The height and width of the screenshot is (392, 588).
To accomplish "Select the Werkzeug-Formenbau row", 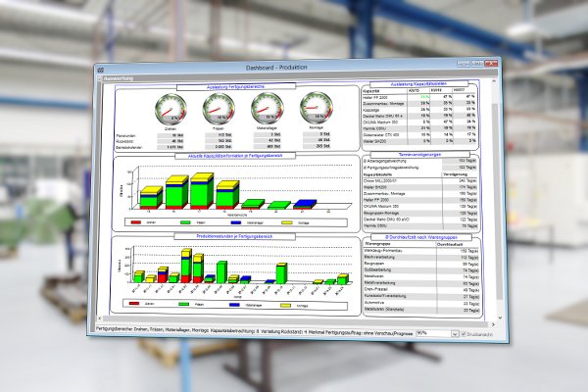I will [421, 251].
